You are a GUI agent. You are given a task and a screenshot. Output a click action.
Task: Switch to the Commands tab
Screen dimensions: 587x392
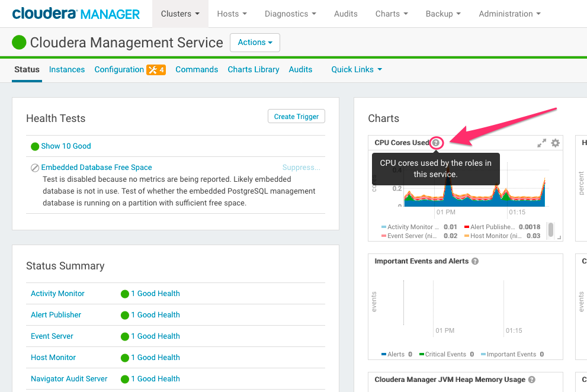197,70
